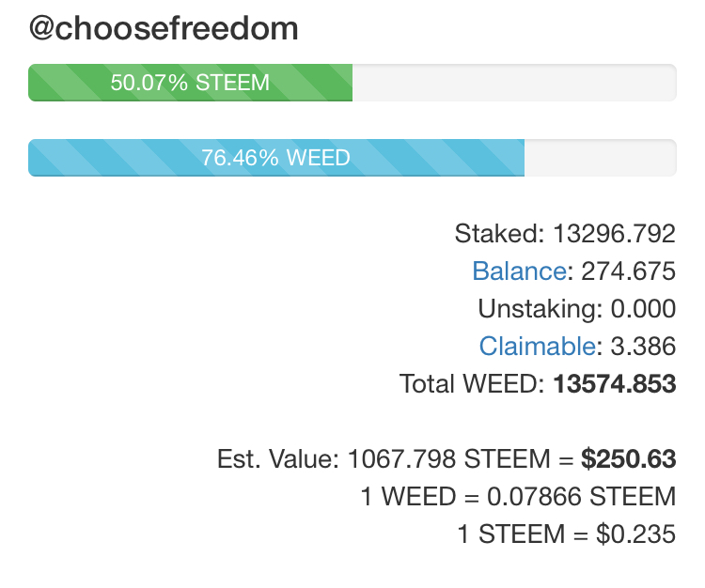Click the empty part of WEED bar
The width and height of the screenshot is (705, 588).
click(600, 158)
